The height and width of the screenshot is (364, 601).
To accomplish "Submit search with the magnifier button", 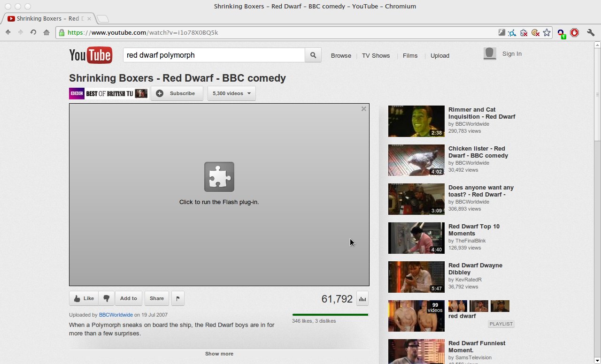I will [x=313, y=55].
